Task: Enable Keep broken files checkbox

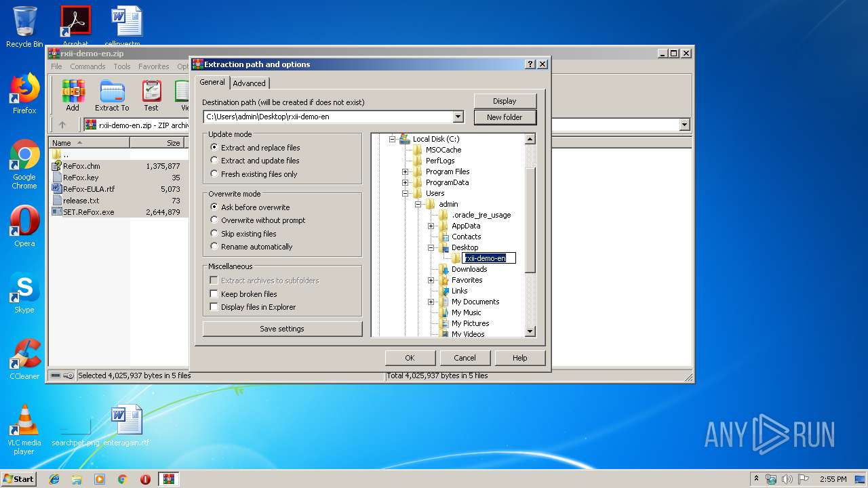Action: coord(214,294)
